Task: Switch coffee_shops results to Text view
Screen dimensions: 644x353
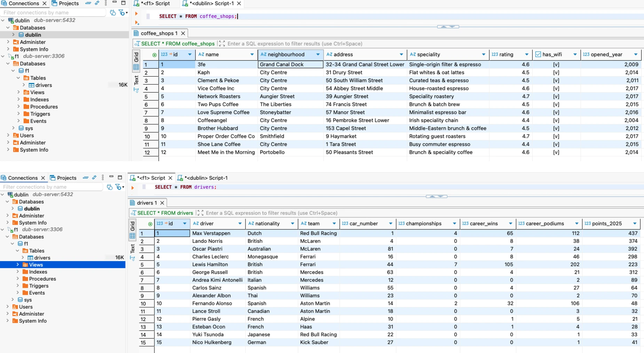Action: click(x=136, y=84)
